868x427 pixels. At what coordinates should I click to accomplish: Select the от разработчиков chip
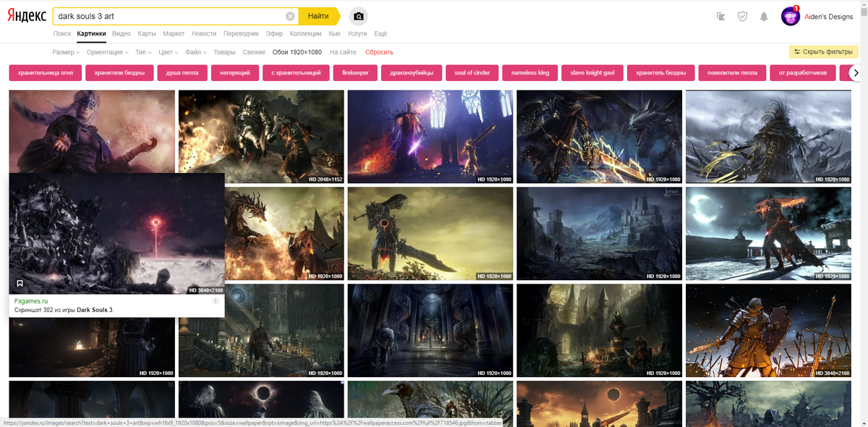[803, 72]
